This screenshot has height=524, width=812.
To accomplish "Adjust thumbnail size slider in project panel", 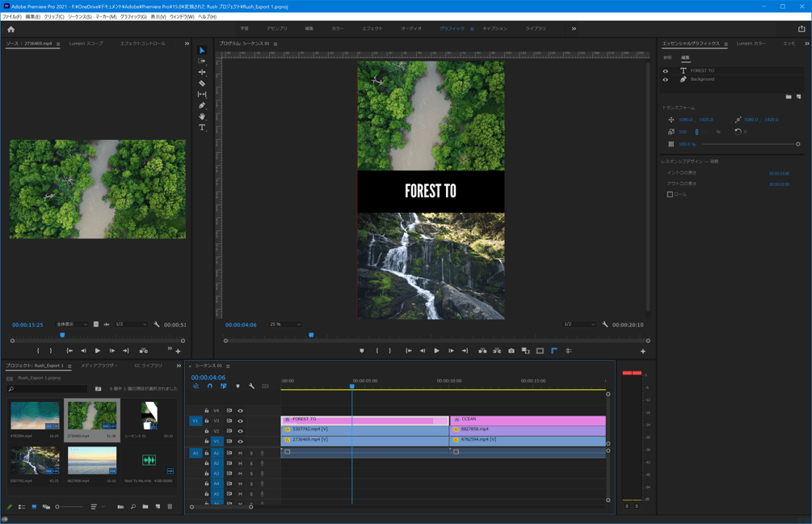I will tap(69, 507).
